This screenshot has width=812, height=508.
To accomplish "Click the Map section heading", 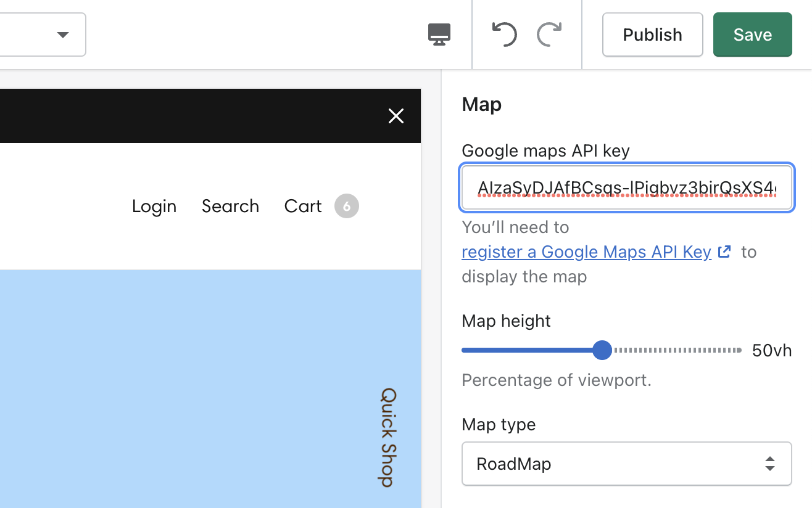I will pyautogui.click(x=482, y=104).
